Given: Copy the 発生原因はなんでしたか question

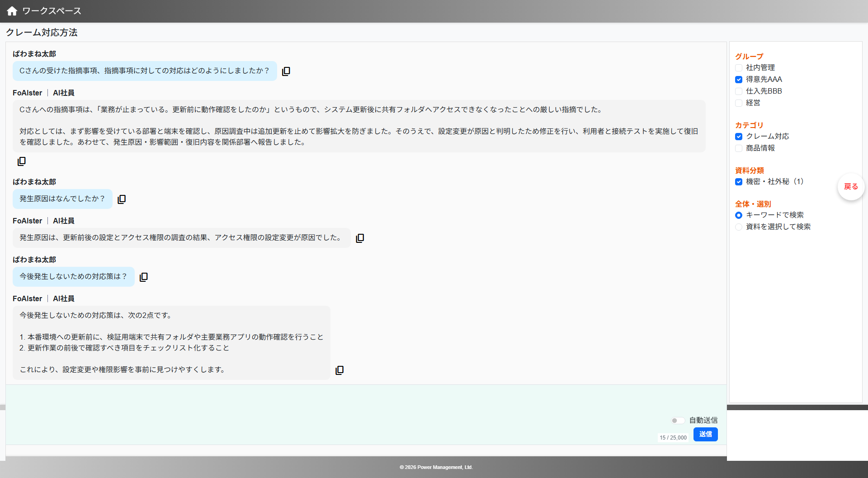Looking at the screenshot, I should tap(122, 199).
